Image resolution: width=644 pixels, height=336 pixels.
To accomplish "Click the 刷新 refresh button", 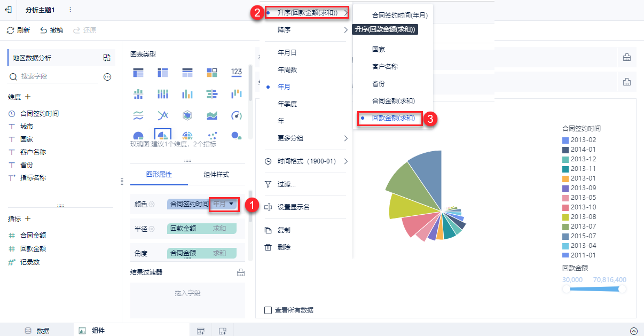I will tap(18, 30).
